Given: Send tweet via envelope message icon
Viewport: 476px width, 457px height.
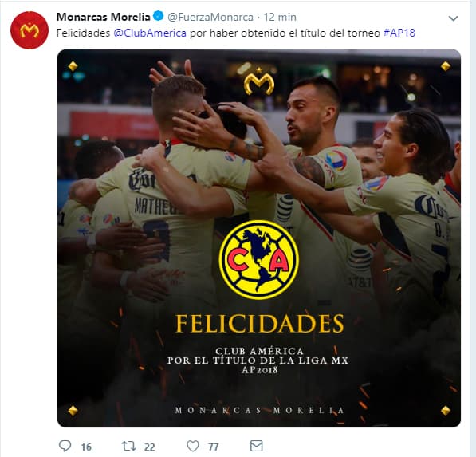Looking at the screenshot, I should pyautogui.click(x=256, y=446).
